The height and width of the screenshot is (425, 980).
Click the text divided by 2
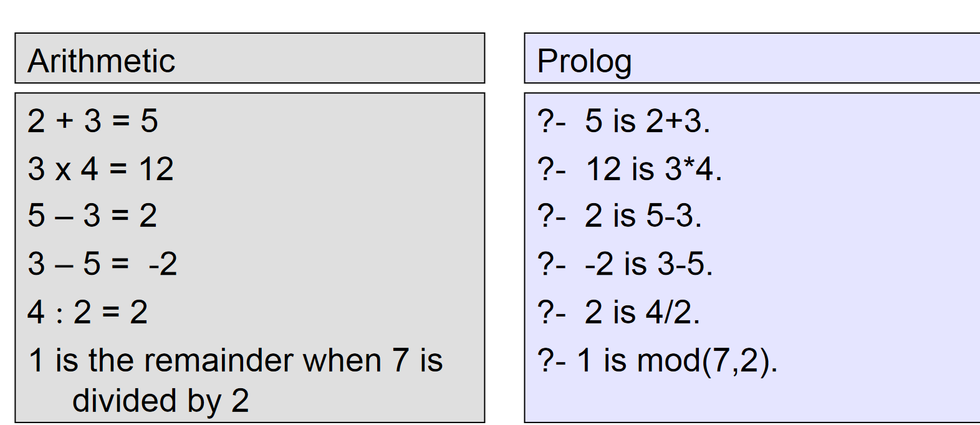click(161, 401)
